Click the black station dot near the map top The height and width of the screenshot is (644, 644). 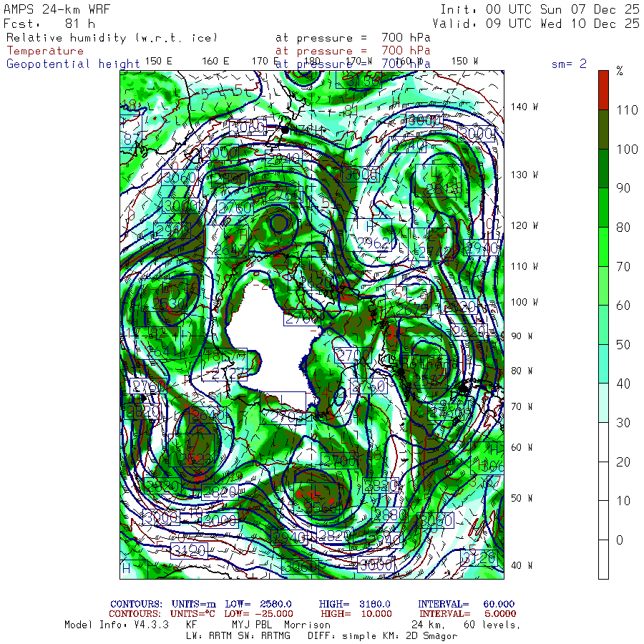coord(285,130)
